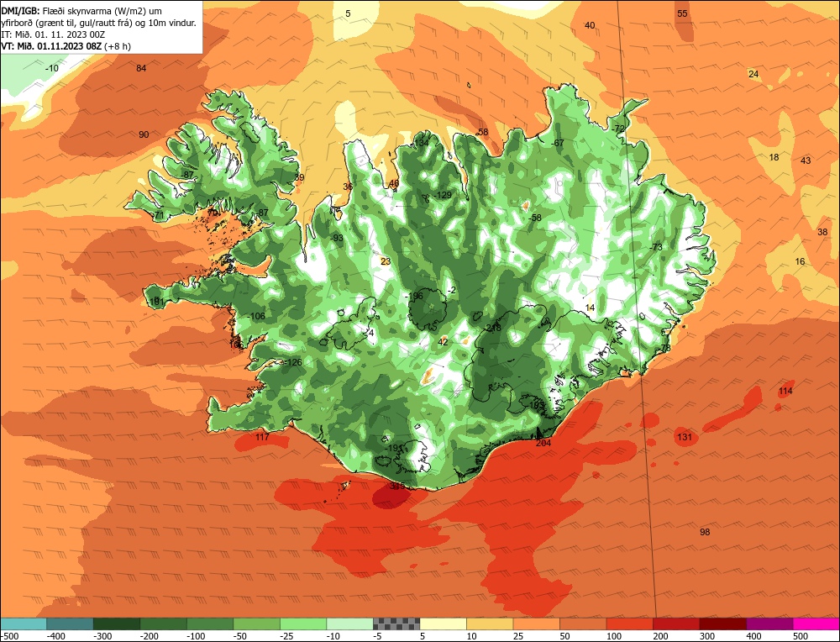Select the light green -25 to -10 legend swatch
840x642 pixels.
click(x=303, y=624)
